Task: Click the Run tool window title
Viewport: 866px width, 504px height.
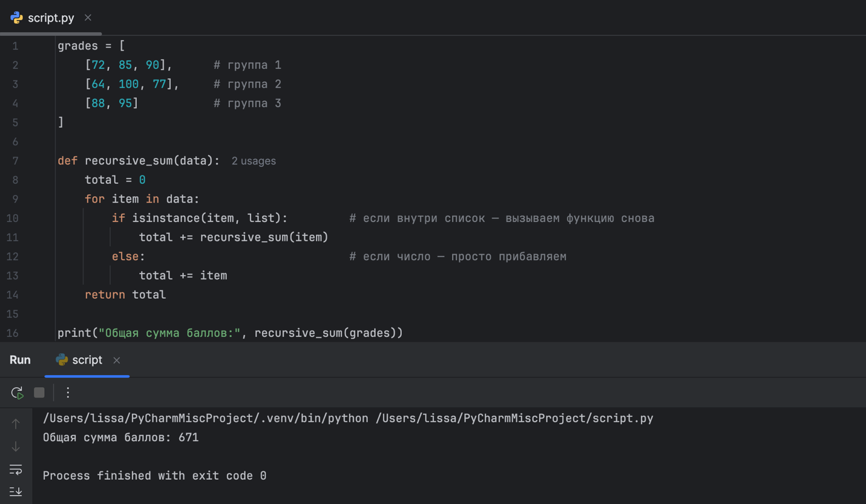Action: click(20, 360)
